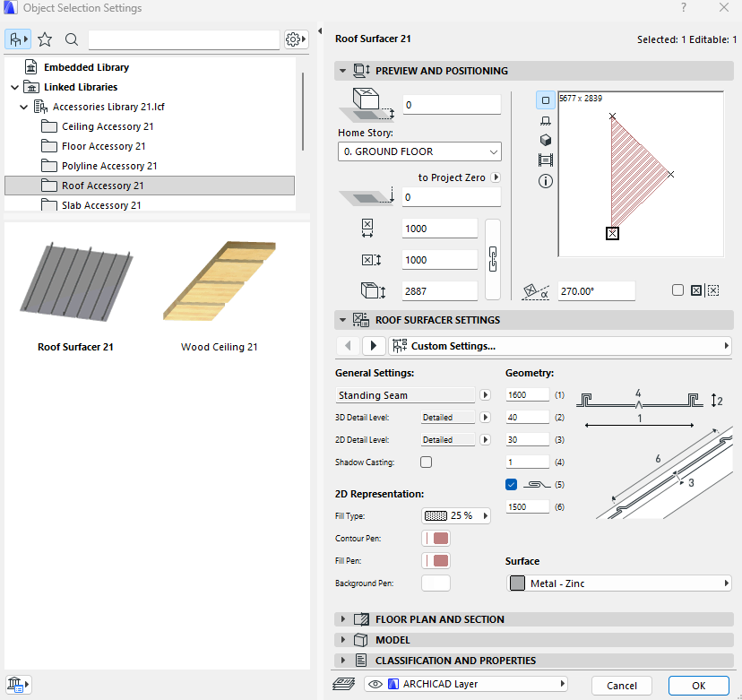The image size is (742, 700).
Task: Click the search magnifier icon
Action: tap(72, 39)
